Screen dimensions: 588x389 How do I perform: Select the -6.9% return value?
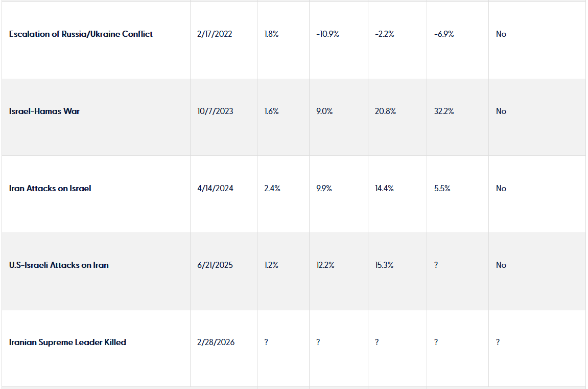click(x=444, y=34)
